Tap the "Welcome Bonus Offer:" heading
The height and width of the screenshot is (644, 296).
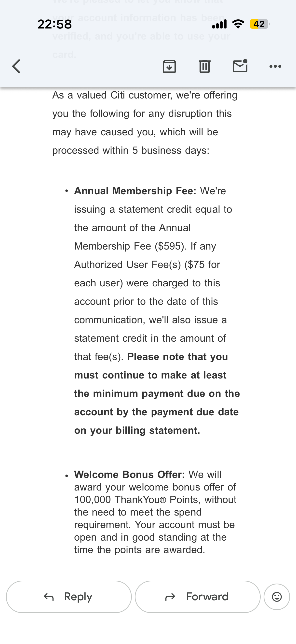[x=129, y=475]
